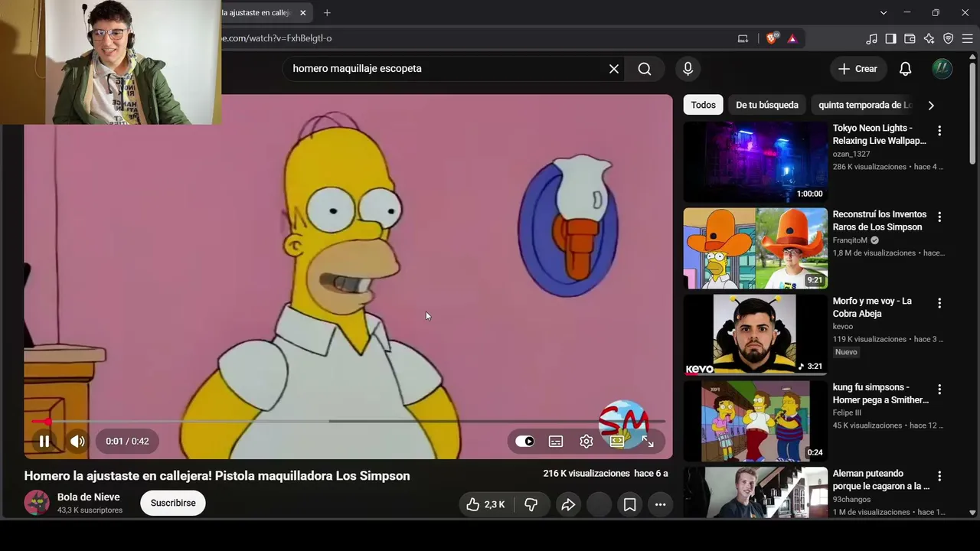Open options menu for 'kung fu simpsons' video
The width and height of the screenshot is (980, 551).
(939, 390)
